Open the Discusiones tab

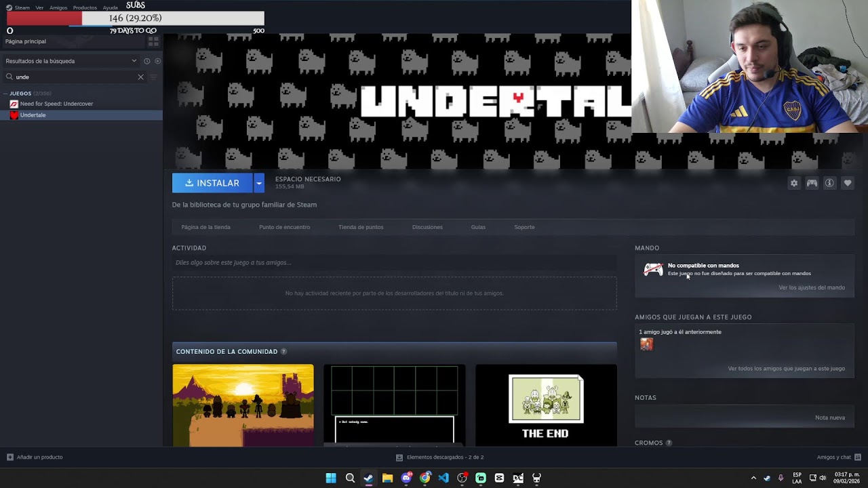pos(427,227)
